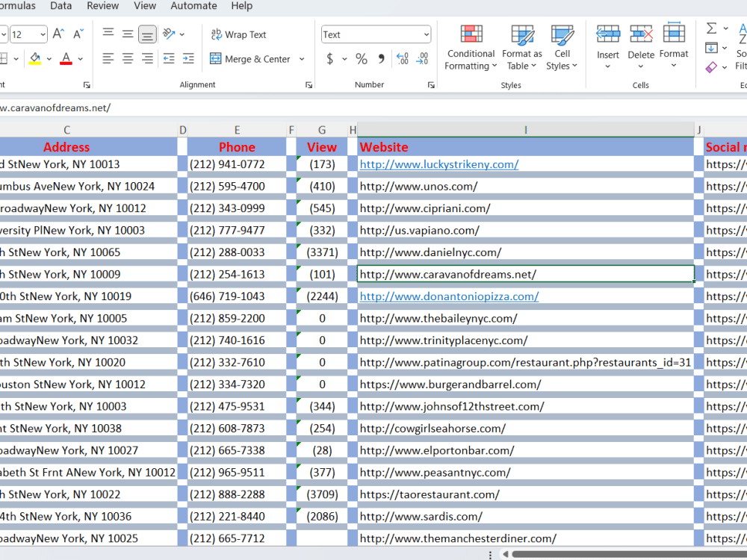Open donantoniopizza.com hyperlink

449,296
